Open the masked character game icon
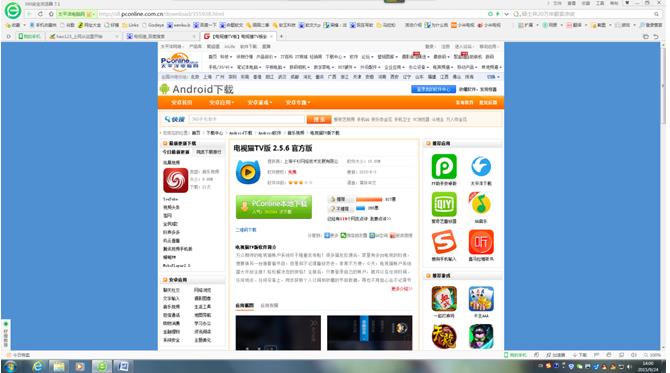This screenshot has height=373, width=670. pos(481,337)
